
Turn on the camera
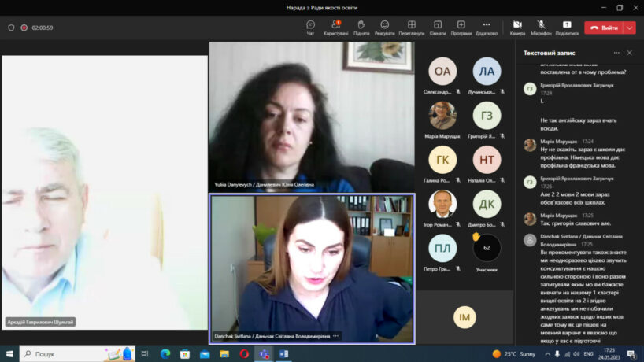[517, 28]
